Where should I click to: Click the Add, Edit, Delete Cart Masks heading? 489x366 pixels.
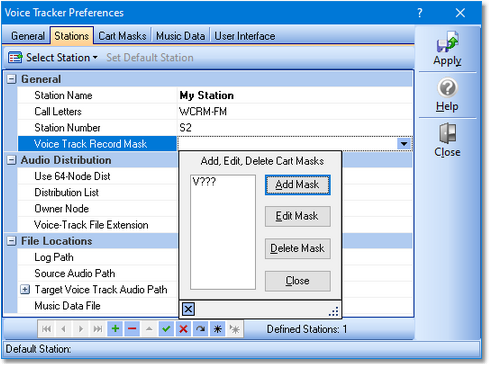262,161
